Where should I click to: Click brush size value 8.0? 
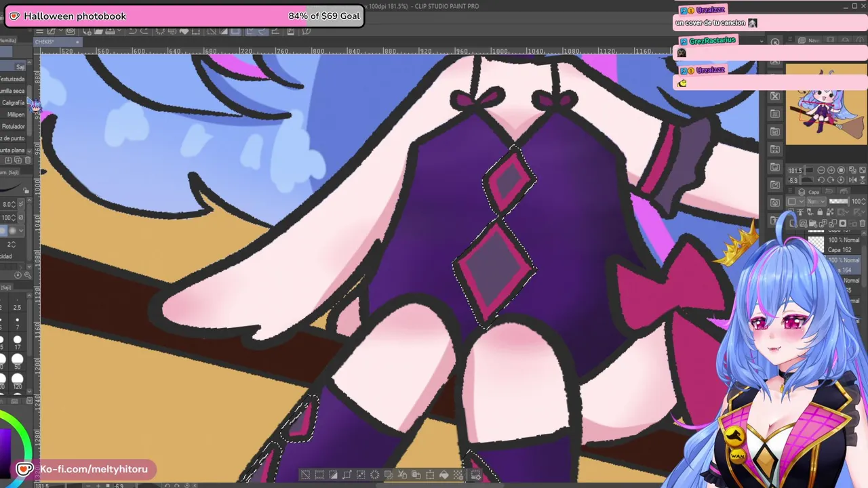[x=8, y=204]
